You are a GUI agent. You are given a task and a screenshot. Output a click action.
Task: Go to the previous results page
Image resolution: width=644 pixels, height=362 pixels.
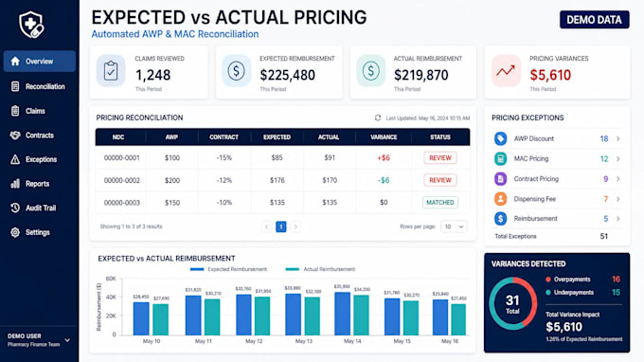266,226
